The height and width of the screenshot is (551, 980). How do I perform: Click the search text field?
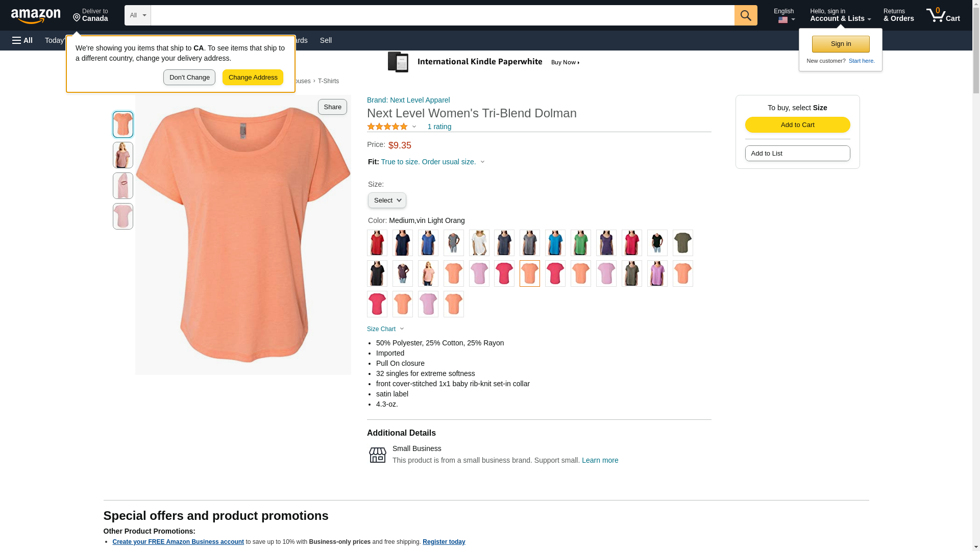pos(442,15)
